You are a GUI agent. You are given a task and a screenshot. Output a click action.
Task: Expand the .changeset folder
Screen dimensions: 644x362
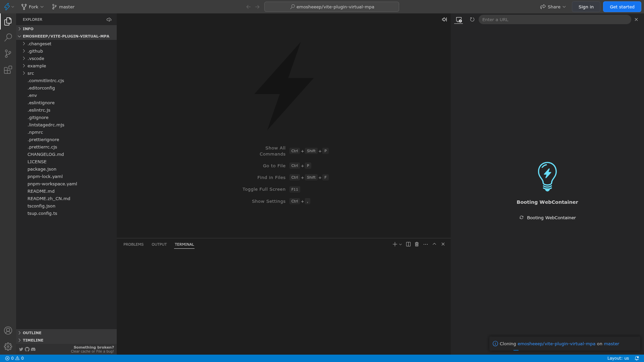(x=66, y=44)
